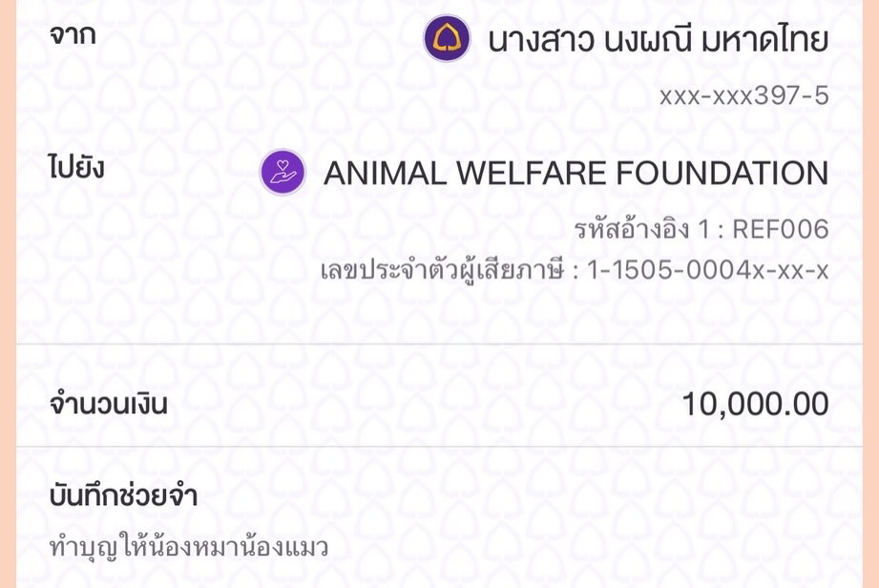Tap the จำนวนเงิน amount heading
Viewport: 879px width, 588px height.
pos(107,405)
